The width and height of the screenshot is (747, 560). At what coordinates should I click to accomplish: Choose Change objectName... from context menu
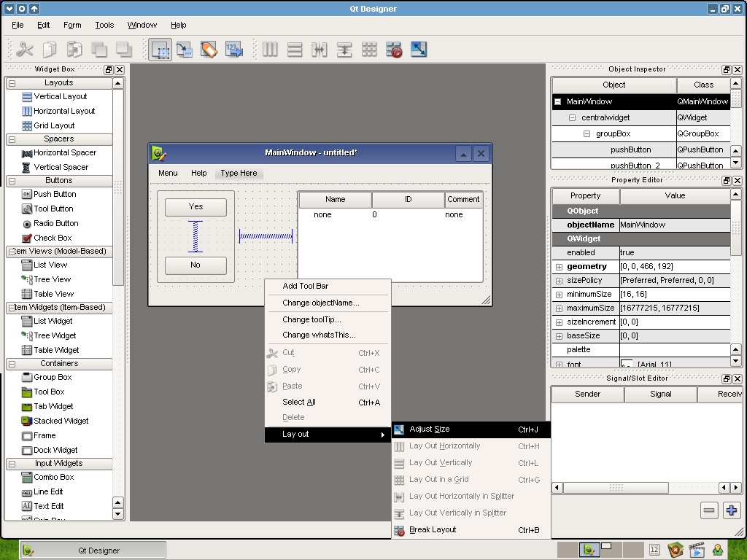328,303
